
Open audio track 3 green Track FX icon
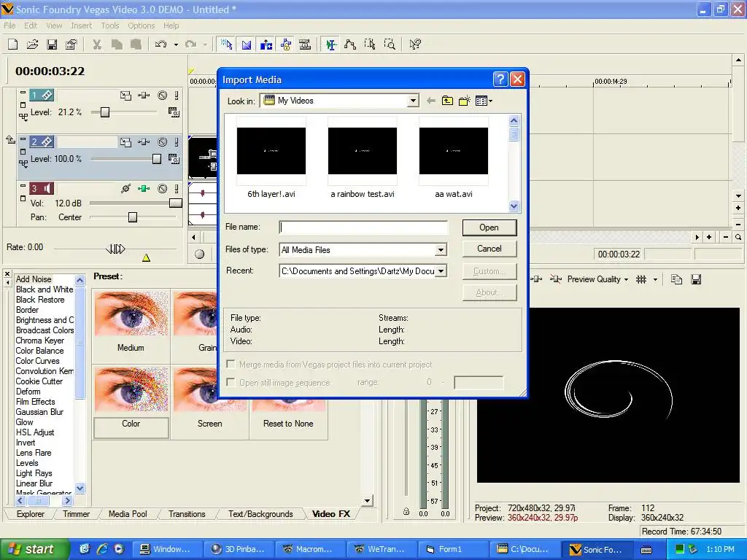[x=144, y=189]
